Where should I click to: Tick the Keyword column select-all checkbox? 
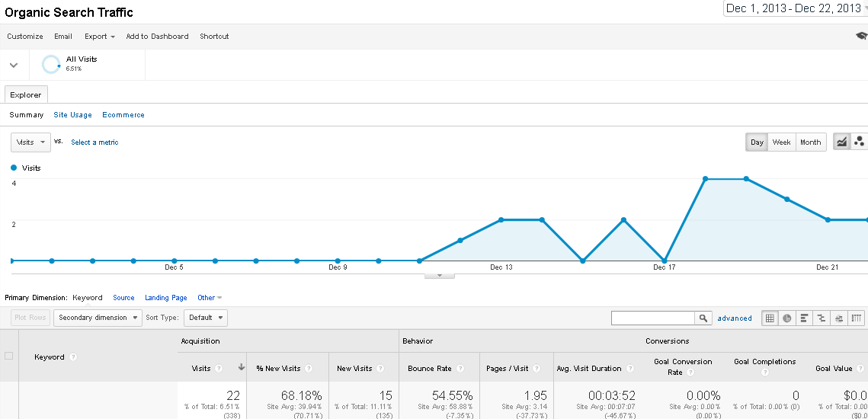pyautogui.click(x=9, y=356)
